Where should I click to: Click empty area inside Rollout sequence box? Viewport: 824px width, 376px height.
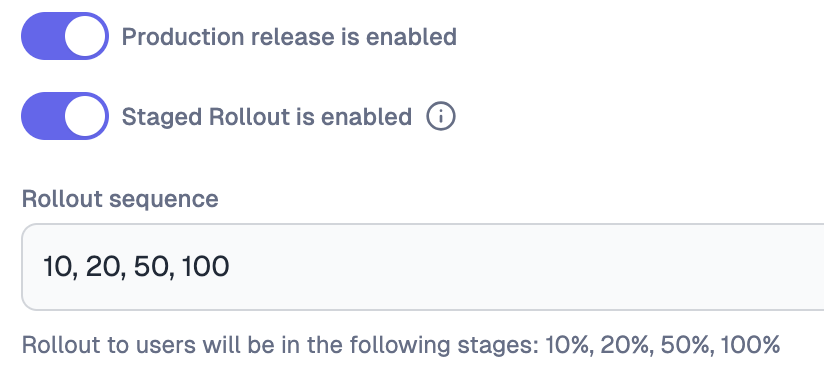click(x=526, y=267)
